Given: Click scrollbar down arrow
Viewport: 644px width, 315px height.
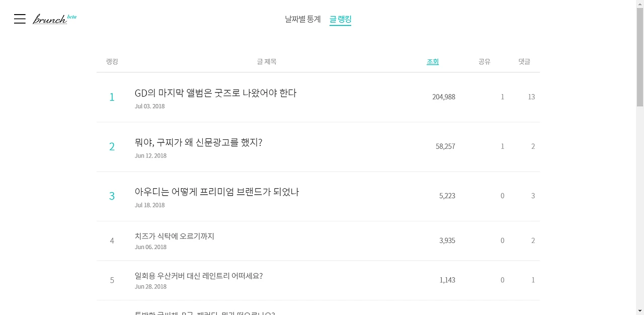Looking at the screenshot, I should point(640,310).
